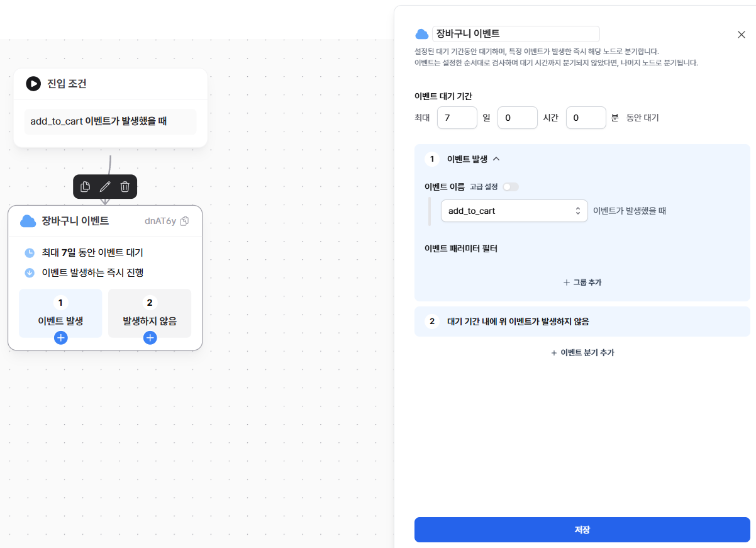This screenshot has height=548, width=756.
Task: Close the settings panel with X
Action: tap(742, 35)
